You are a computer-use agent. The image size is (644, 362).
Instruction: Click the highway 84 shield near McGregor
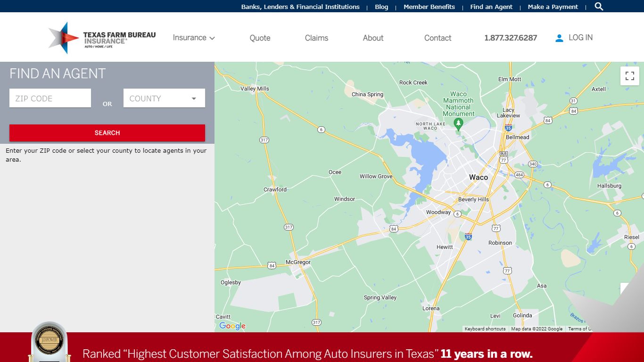pyautogui.click(x=272, y=266)
